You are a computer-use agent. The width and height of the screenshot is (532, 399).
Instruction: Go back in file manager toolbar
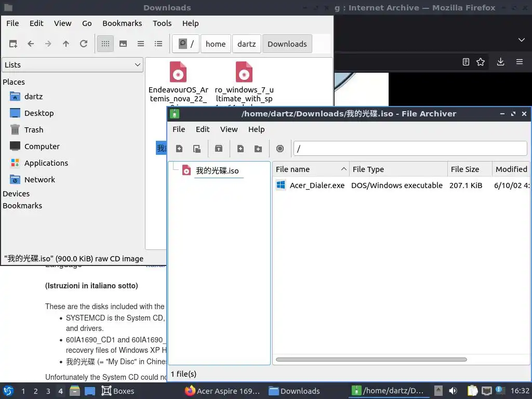31,44
